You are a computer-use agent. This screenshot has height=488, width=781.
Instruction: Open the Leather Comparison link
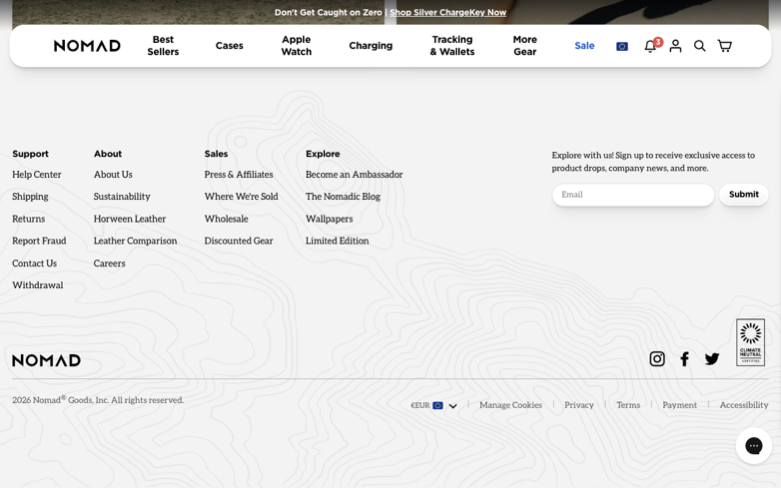coord(135,241)
